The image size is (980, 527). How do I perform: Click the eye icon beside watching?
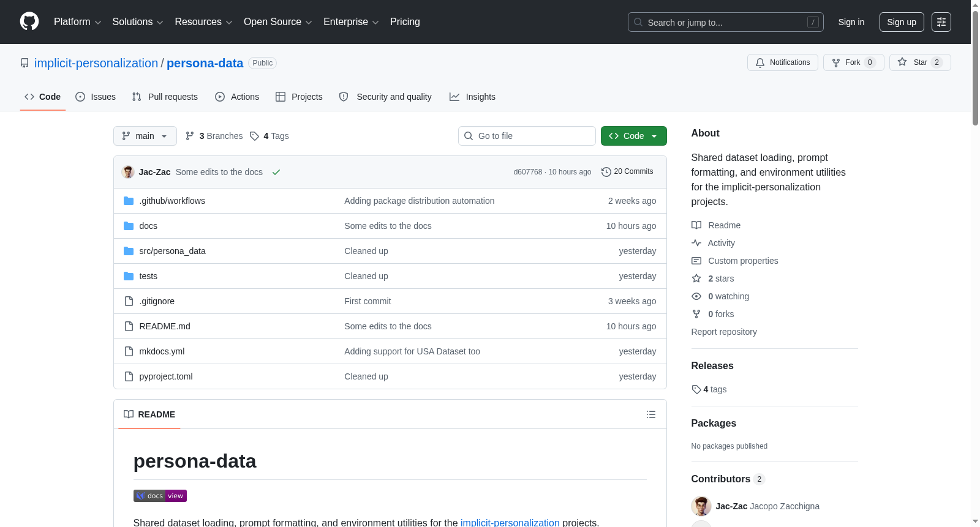[696, 296]
